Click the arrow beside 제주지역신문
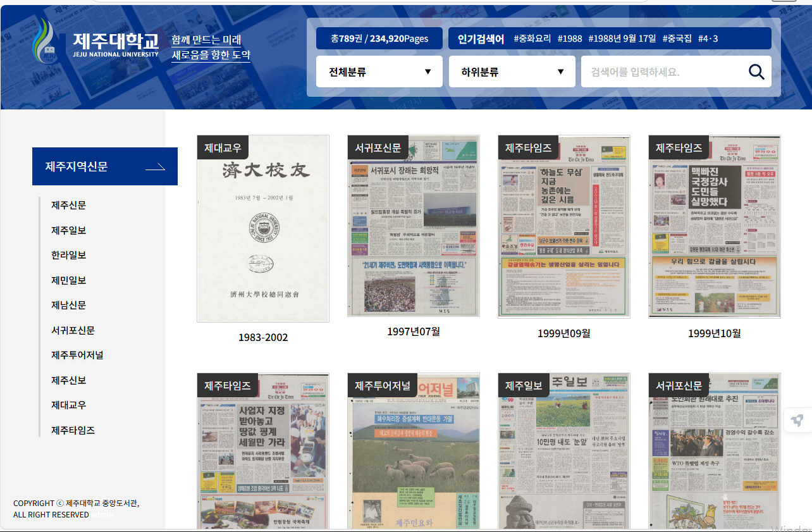This screenshot has width=812, height=532. (x=155, y=167)
